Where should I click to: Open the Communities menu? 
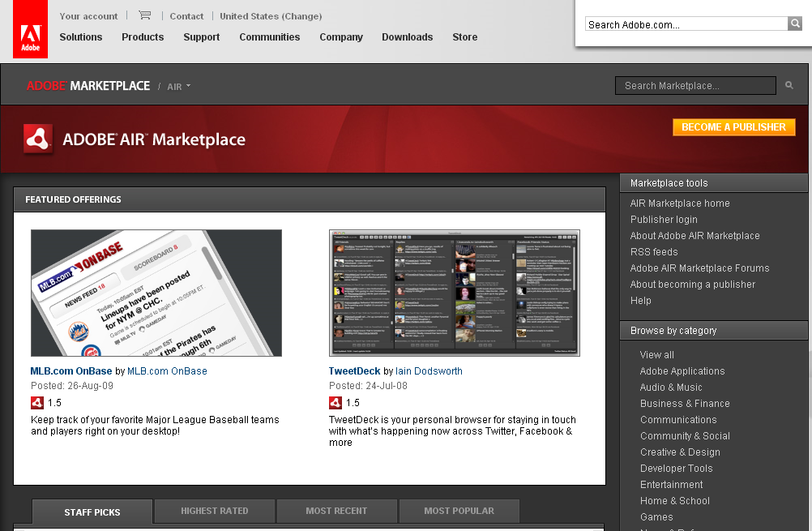[x=269, y=36]
